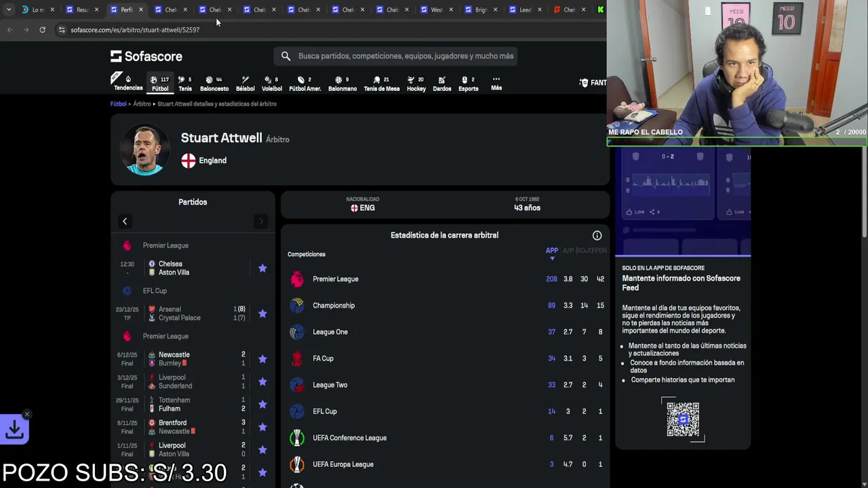868x488 pixels.
Task: Open the Fútbol Amer. sport section
Action: click(305, 83)
